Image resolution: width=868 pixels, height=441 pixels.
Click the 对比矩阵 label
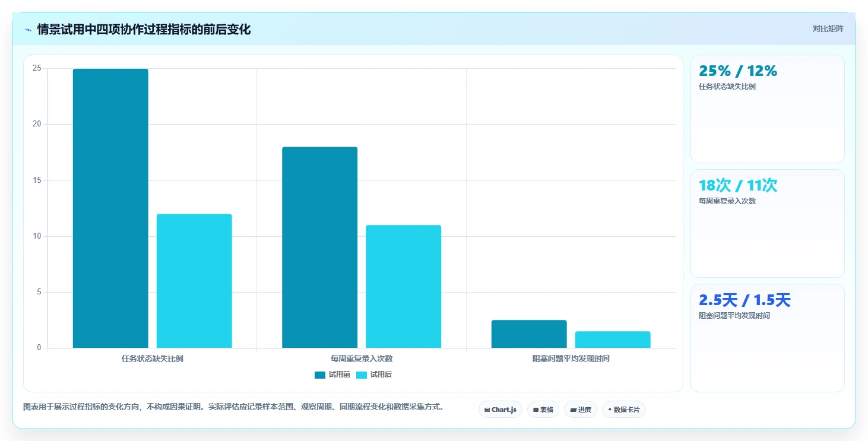[x=828, y=28]
